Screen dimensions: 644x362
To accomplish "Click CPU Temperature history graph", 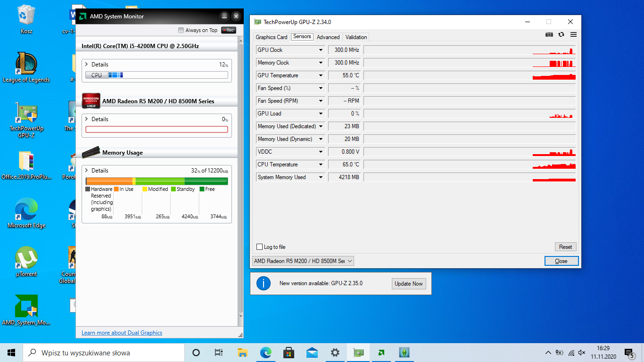I will coord(470,165).
